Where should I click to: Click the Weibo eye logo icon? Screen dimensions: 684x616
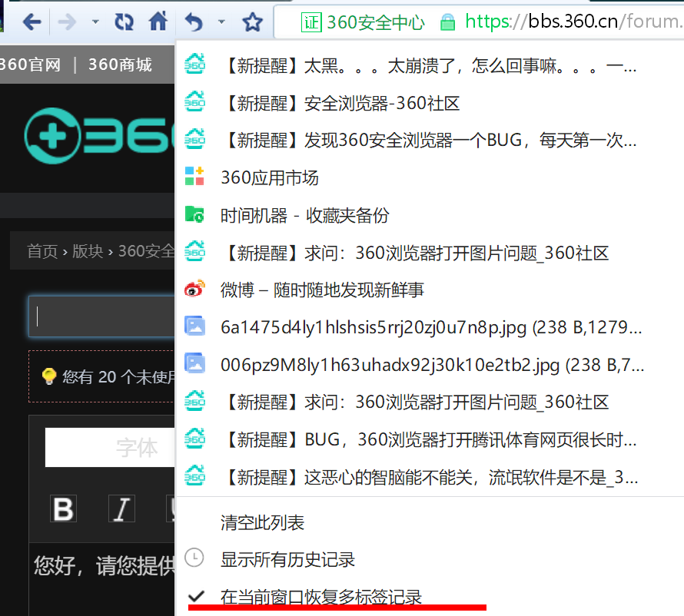[194, 289]
